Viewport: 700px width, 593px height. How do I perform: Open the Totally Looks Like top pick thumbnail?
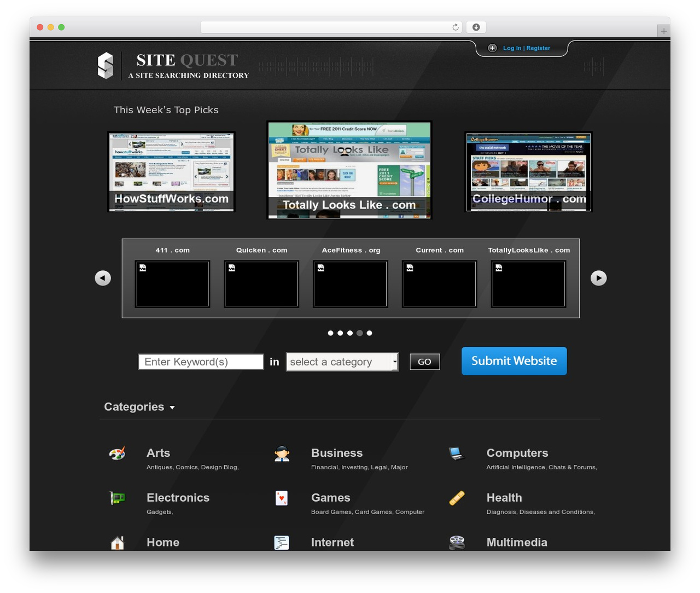tap(349, 170)
